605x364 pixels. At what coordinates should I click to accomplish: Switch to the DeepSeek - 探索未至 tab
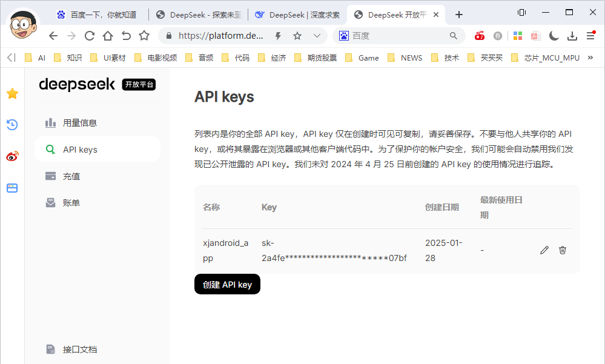199,15
